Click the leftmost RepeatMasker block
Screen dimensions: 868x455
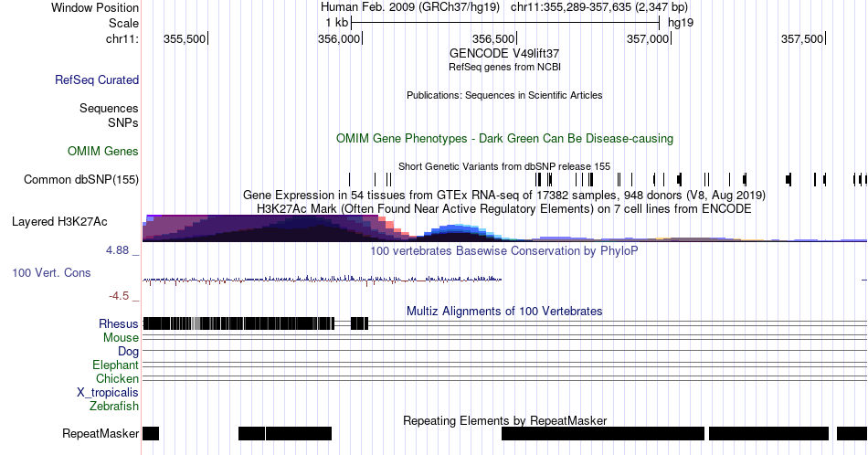[x=151, y=433]
